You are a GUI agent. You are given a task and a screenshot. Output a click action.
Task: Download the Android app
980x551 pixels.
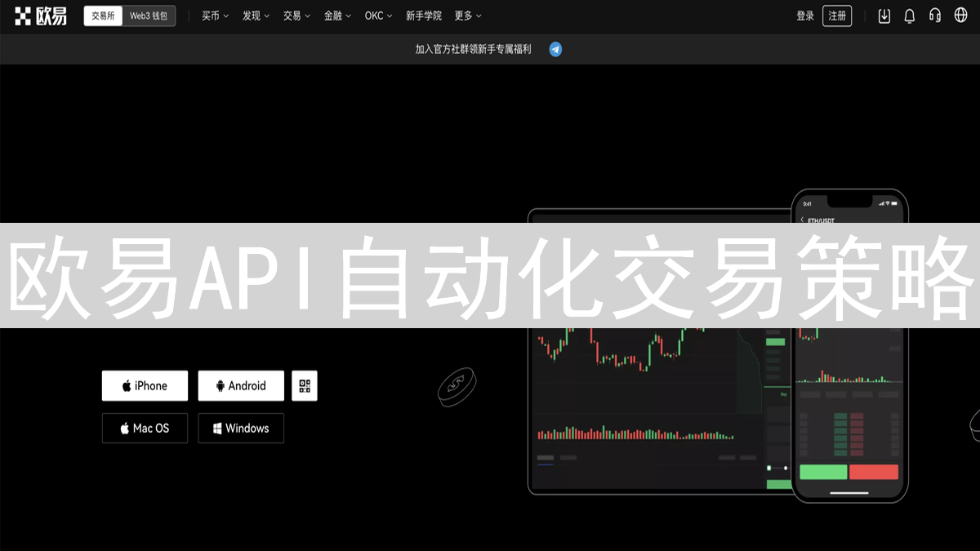click(241, 386)
